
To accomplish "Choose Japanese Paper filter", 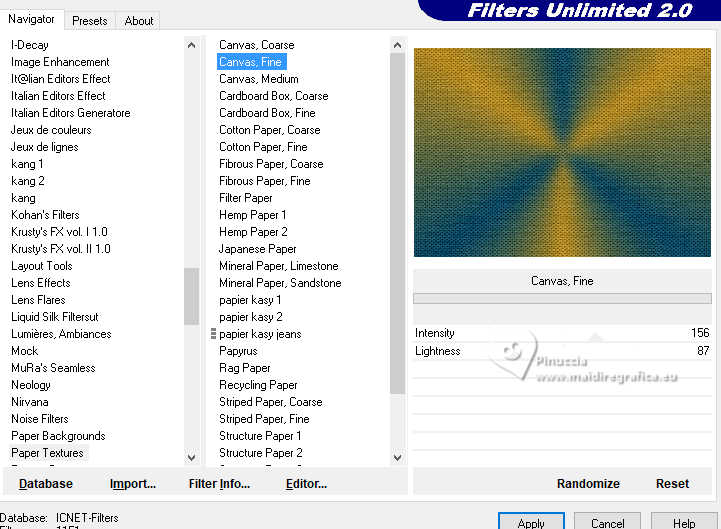I will click(258, 249).
